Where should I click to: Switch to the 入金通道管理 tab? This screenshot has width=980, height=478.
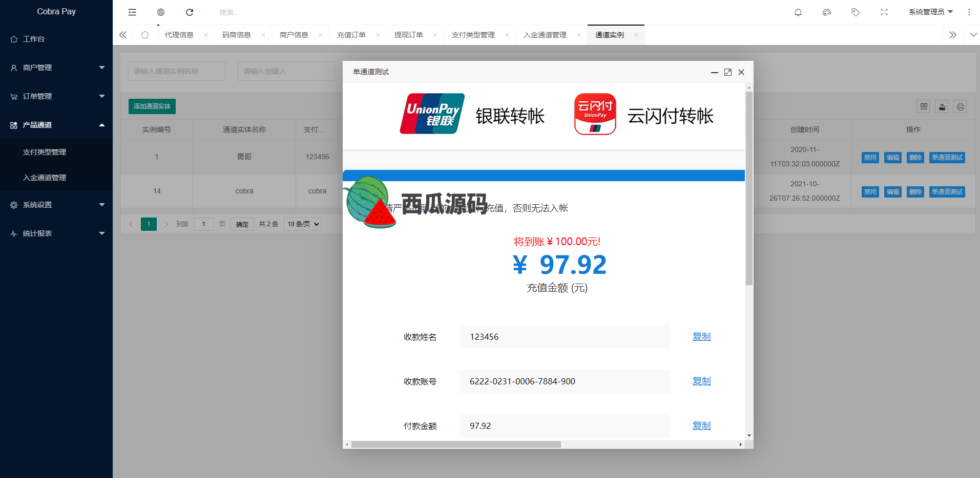(545, 35)
